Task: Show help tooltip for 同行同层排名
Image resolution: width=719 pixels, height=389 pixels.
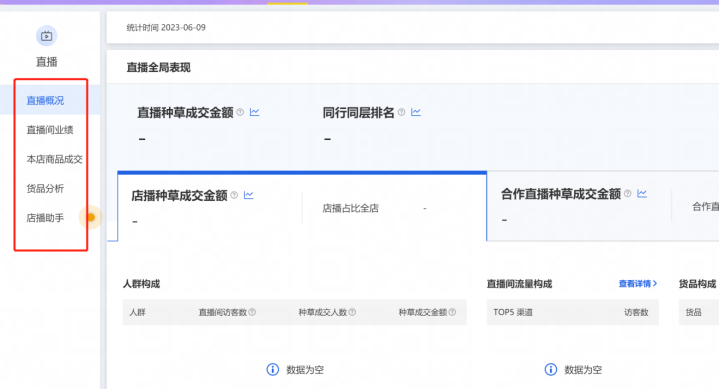Action: pos(402,112)
